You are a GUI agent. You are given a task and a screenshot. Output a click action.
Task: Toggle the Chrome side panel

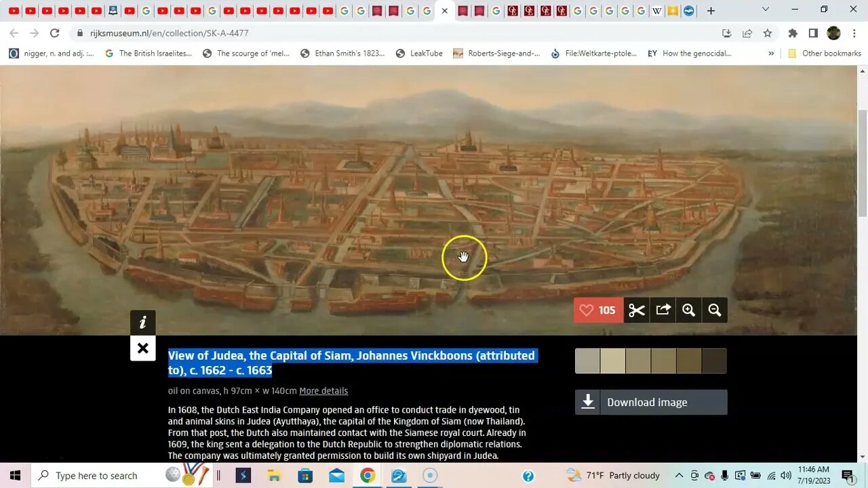813,33
